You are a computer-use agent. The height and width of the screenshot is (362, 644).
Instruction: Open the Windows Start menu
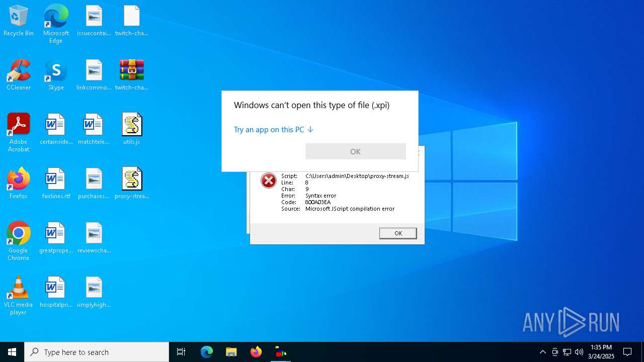pos(12,352)
